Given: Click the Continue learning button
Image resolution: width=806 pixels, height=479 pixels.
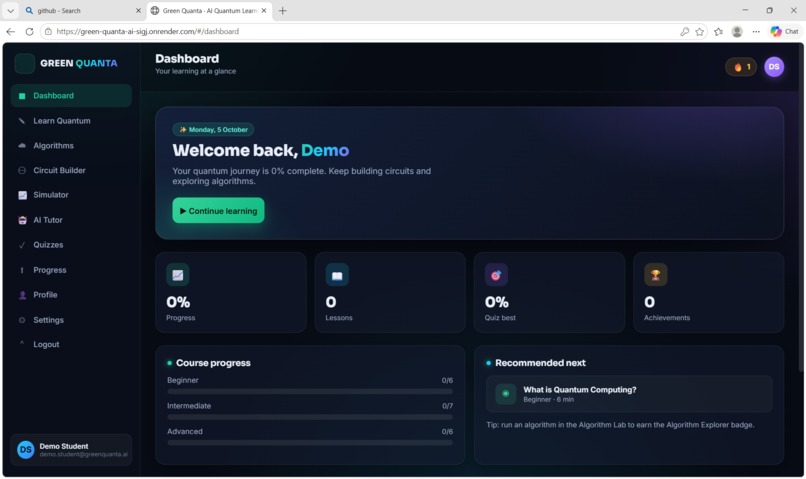Looking at the screenshot, I should (218, 211).
